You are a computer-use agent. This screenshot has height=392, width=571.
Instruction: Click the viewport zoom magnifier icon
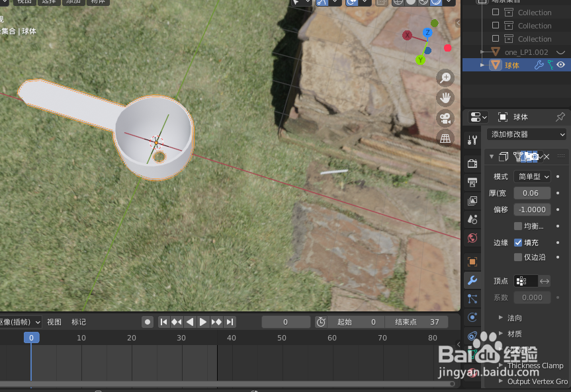[445, 77]
